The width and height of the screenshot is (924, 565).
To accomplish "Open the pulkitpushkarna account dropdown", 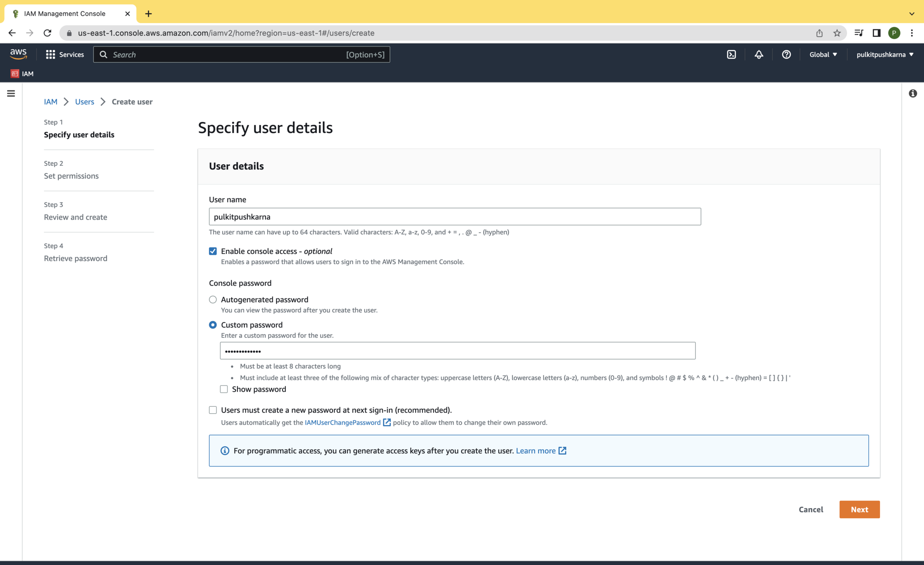I will pyautogui.click(x=885, y=54).
